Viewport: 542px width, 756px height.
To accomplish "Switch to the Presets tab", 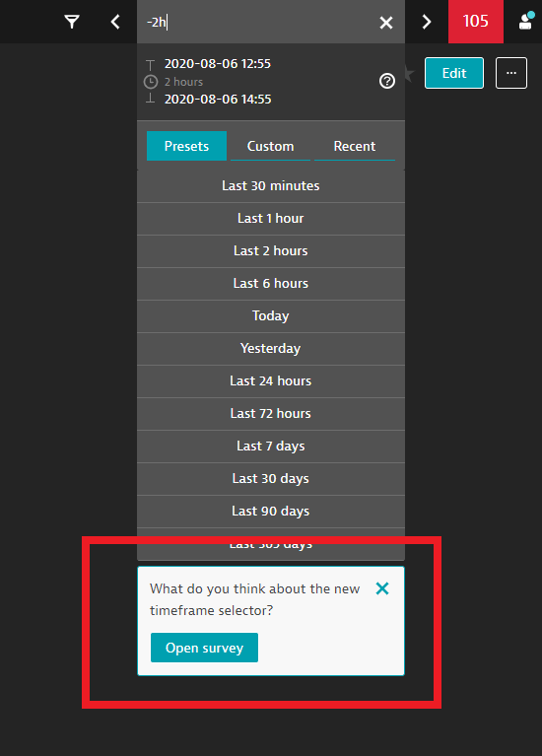I will click(186, 146).
